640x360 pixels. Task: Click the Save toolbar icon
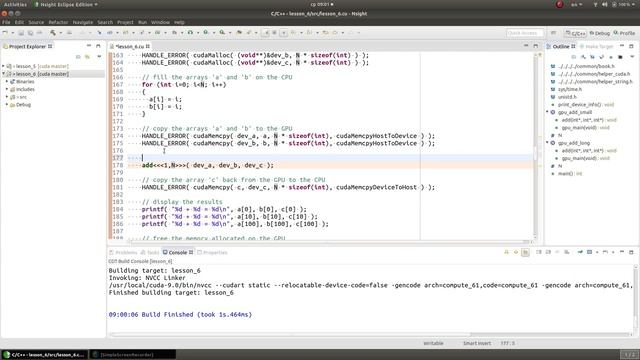21,33
